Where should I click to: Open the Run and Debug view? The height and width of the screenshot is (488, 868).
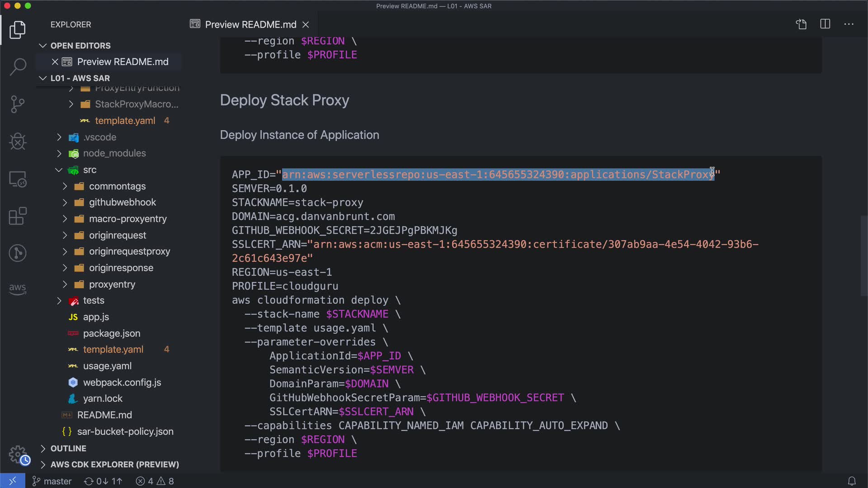point(18,141)
